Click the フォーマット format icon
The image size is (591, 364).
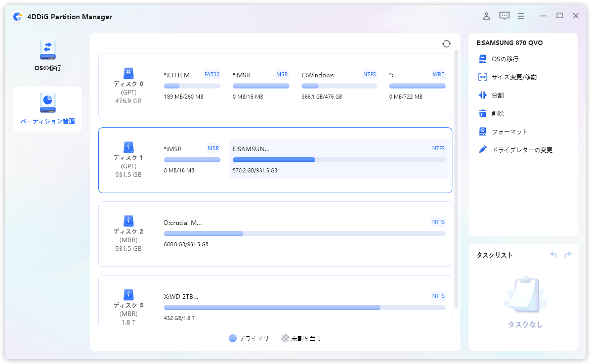tap(482, 131)
